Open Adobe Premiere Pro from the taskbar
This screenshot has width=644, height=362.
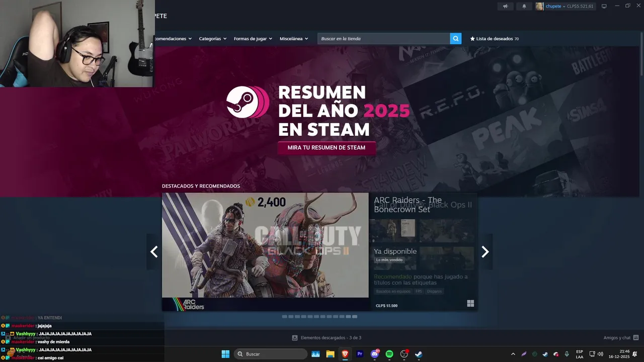click(360, 354)
